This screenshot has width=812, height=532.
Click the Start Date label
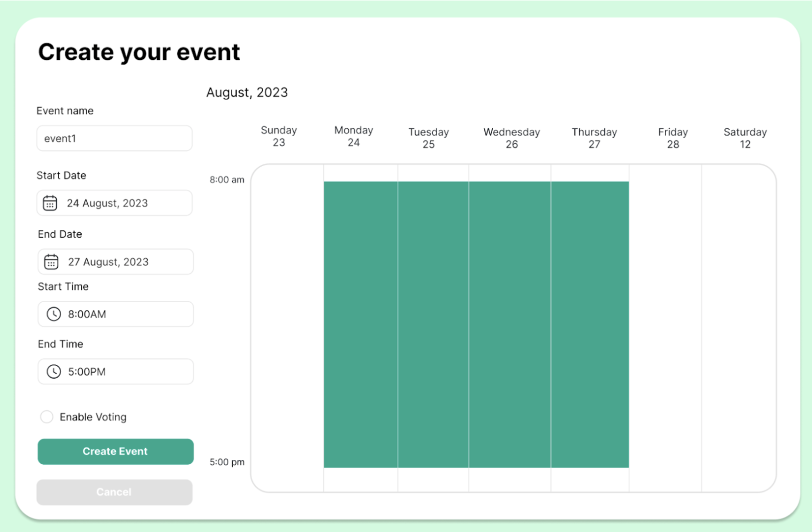coord(61,175)
